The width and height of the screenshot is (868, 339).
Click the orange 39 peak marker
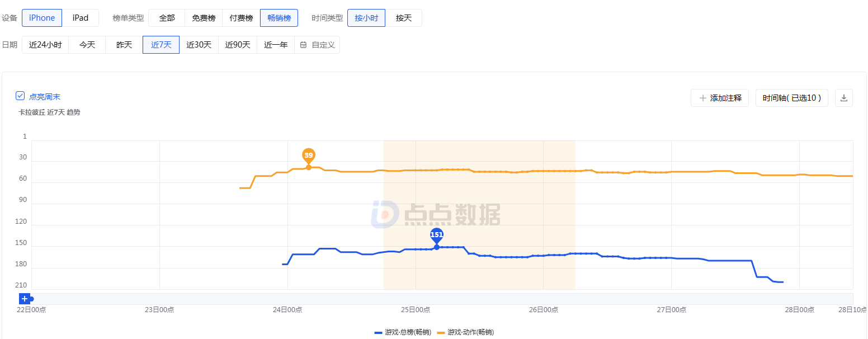(x=308, y=155)
